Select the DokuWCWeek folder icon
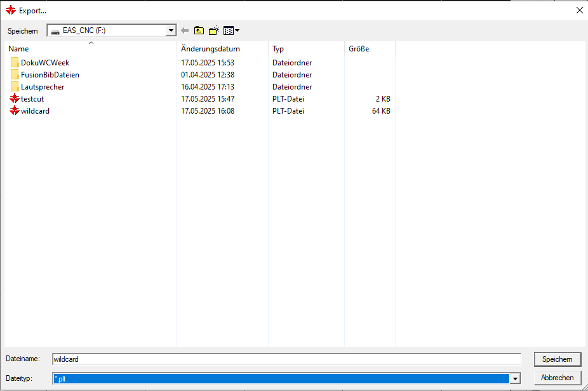The image size is (588, 391). pos(15,63)
